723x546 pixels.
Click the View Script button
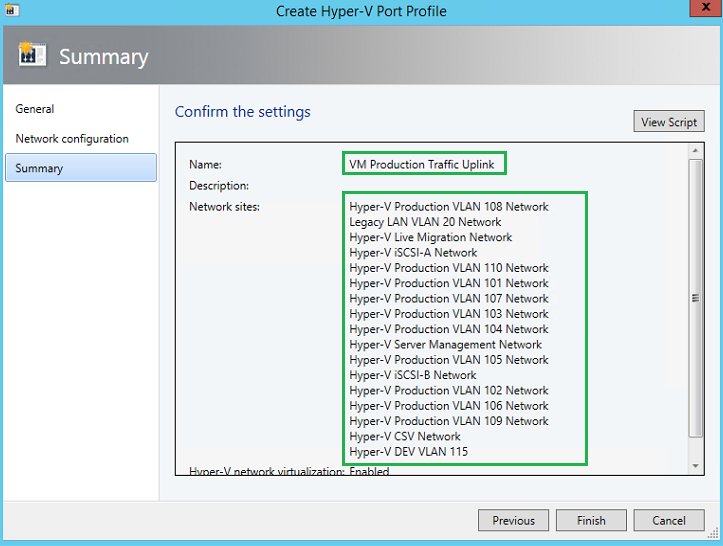coord(669,122)
